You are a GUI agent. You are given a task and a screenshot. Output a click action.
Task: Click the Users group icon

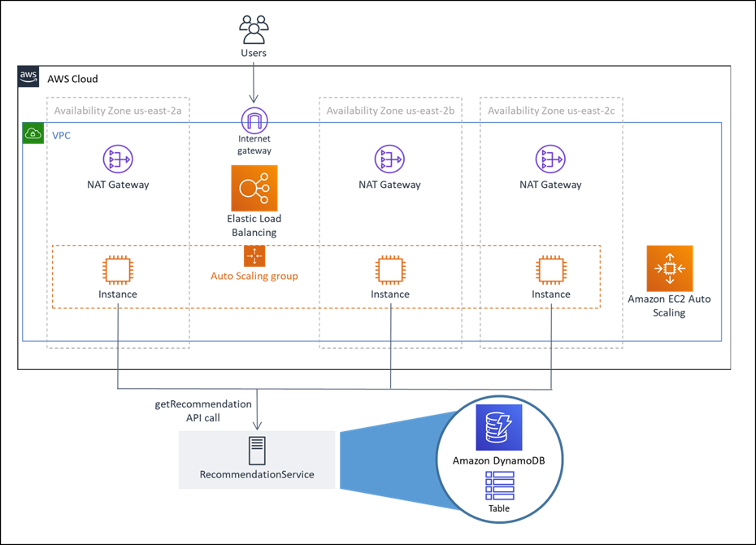254,30
